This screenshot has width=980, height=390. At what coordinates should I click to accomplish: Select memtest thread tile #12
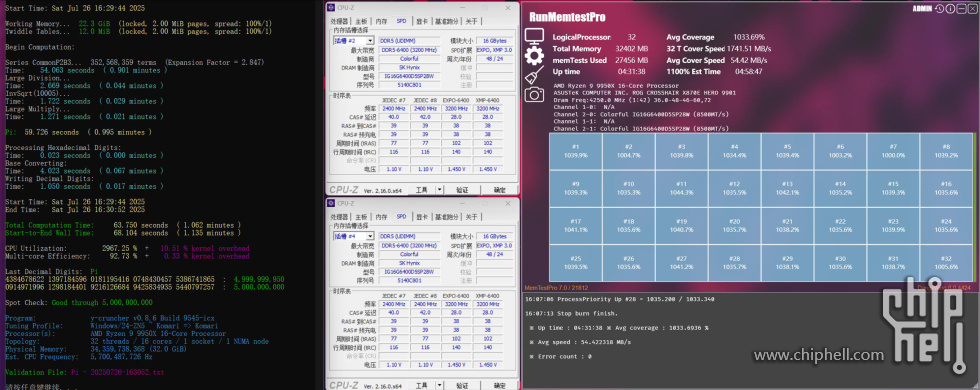734,189
